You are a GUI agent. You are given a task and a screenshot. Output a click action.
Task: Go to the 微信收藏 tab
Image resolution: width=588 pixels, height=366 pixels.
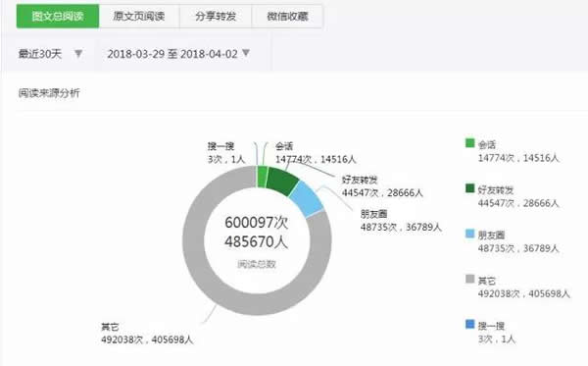point(287,16)
